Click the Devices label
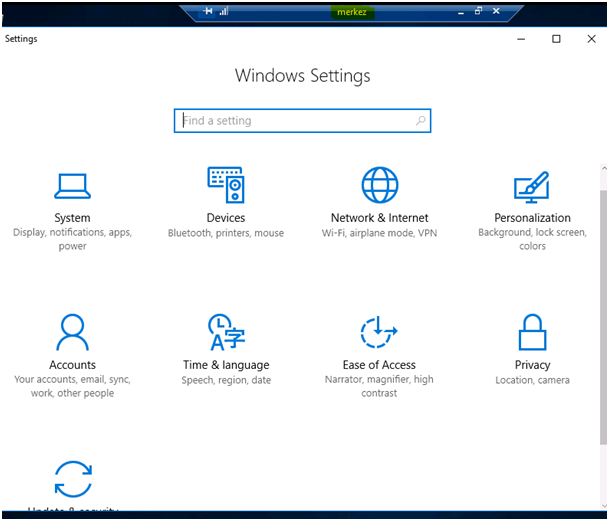The width and height of the screenshot is (609, 521). point(226,218)
